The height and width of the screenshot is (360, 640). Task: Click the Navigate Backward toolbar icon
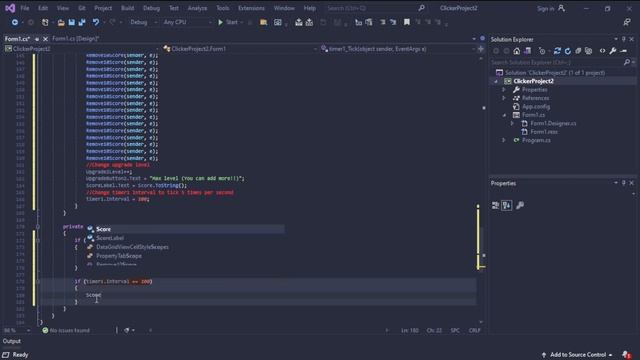pos(15,22)
